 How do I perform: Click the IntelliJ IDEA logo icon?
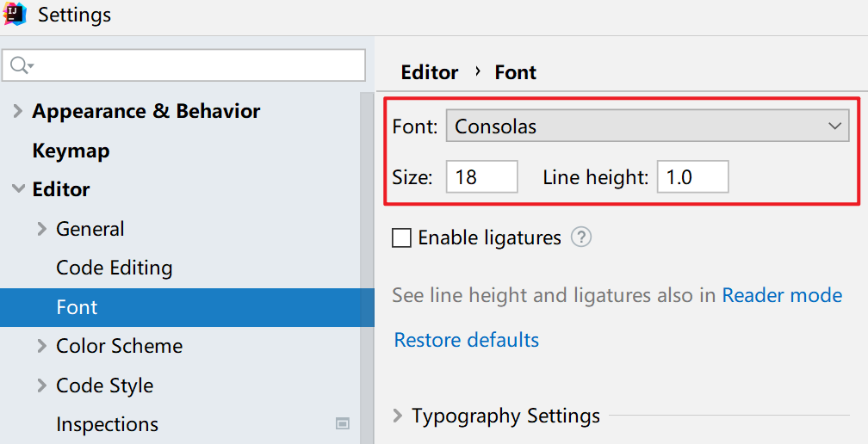15,15
